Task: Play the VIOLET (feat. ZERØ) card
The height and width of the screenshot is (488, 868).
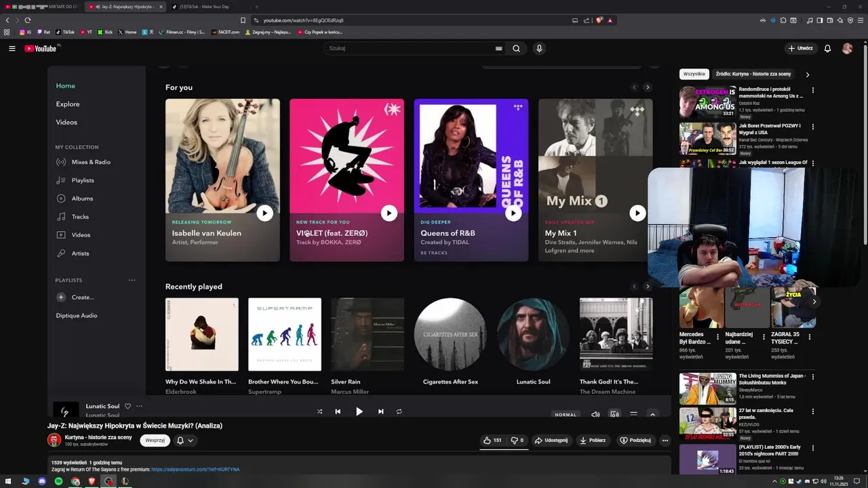Action: point(389,213)
